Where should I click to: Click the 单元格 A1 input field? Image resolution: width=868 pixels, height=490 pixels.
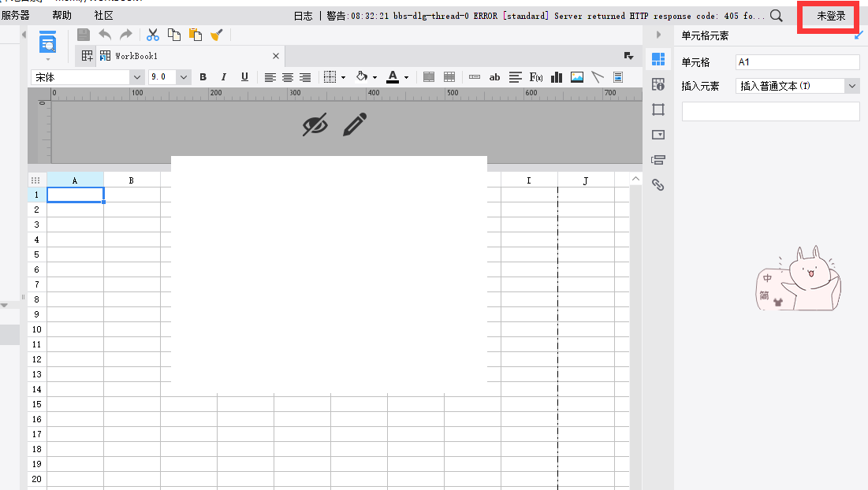798,62
